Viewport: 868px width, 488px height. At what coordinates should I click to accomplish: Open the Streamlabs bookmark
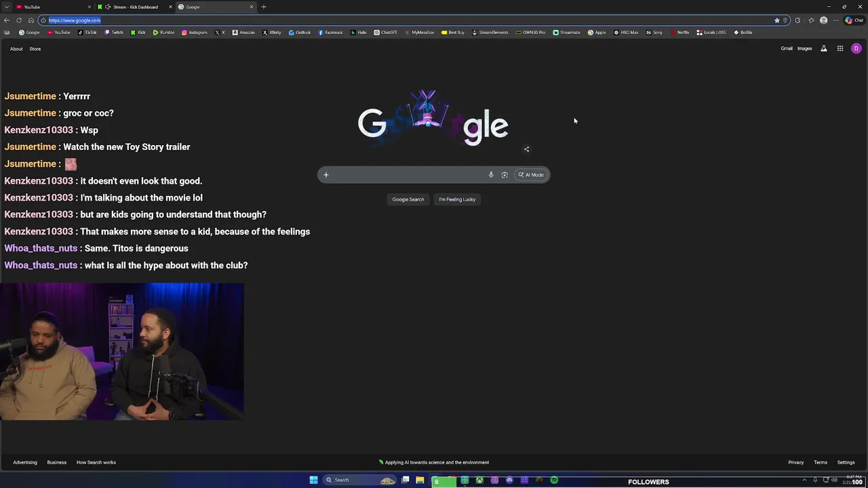(x=566, y=33)
